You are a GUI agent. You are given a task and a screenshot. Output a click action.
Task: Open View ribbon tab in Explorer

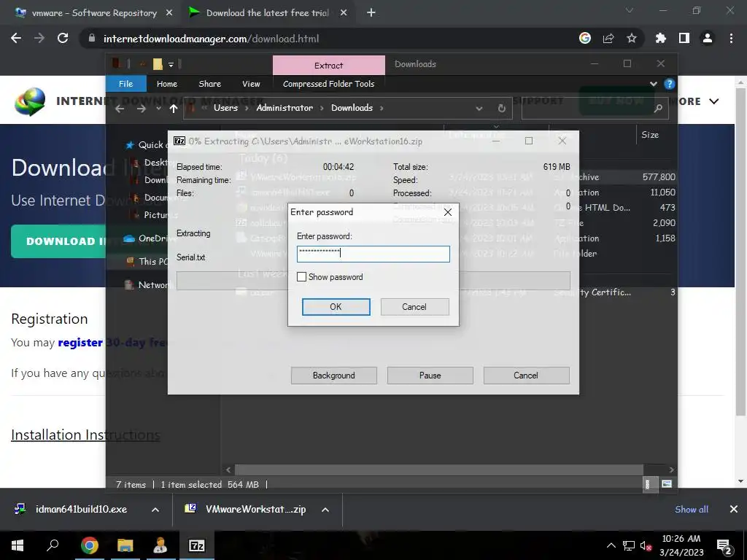point(251,84)
